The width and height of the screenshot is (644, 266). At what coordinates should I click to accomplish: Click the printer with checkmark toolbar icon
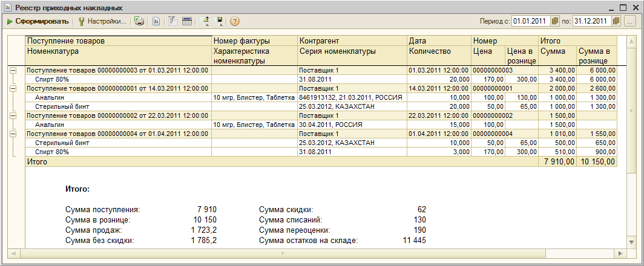click(140, 22)
